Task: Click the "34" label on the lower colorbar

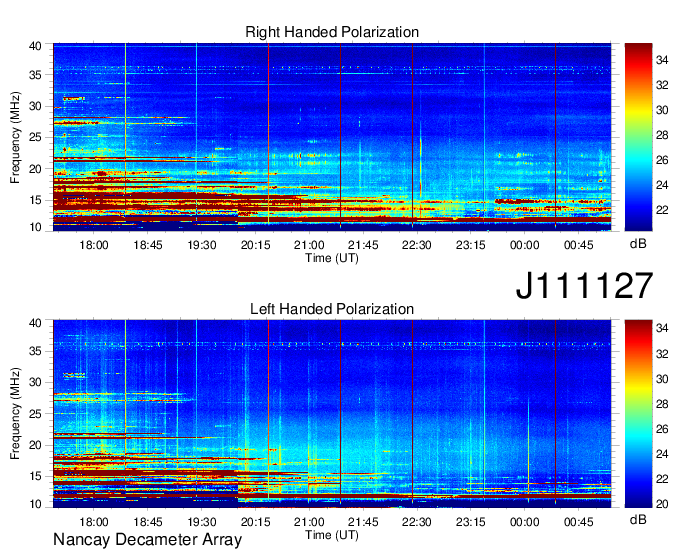Action: pos(662,329)
